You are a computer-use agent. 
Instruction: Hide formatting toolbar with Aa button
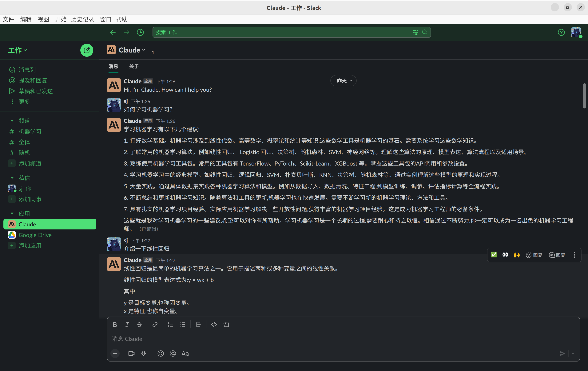click(185, 353)
